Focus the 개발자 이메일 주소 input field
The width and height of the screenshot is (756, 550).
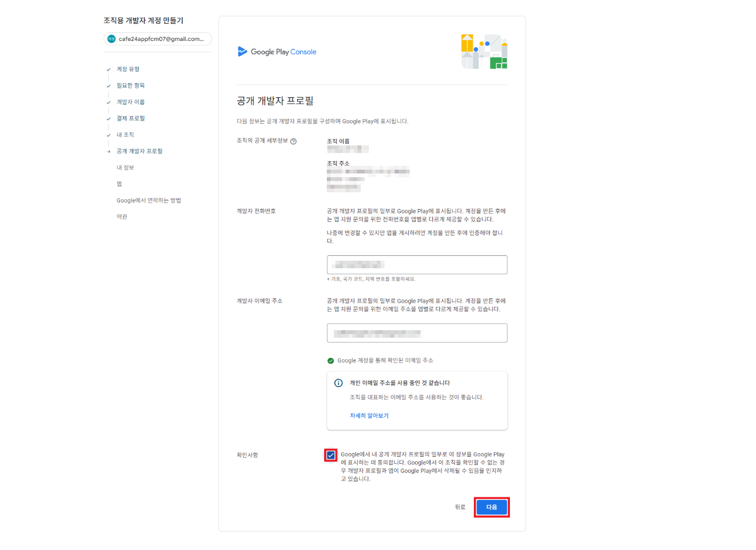coord(417,333)
